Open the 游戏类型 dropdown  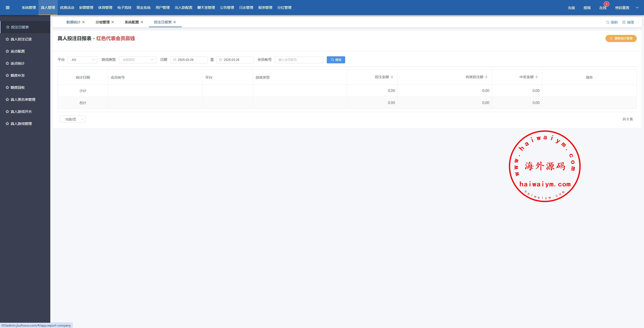pos(137,60)
